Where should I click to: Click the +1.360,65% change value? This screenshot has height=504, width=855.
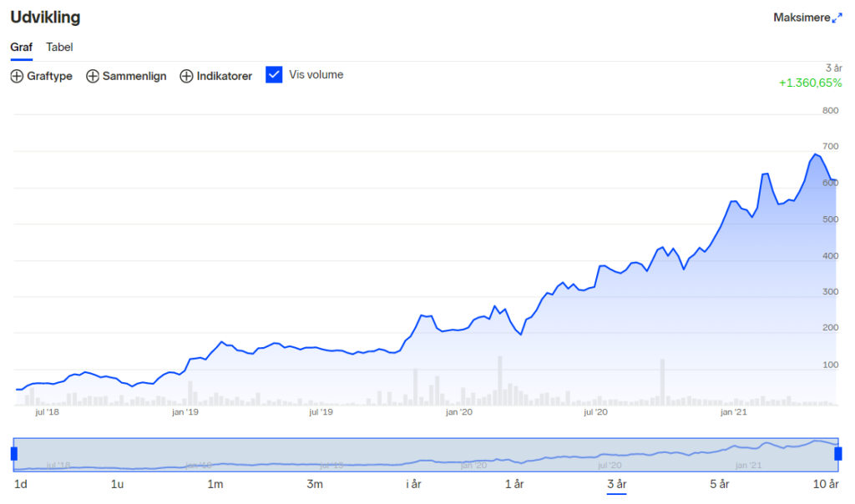[x=810, y=83]
